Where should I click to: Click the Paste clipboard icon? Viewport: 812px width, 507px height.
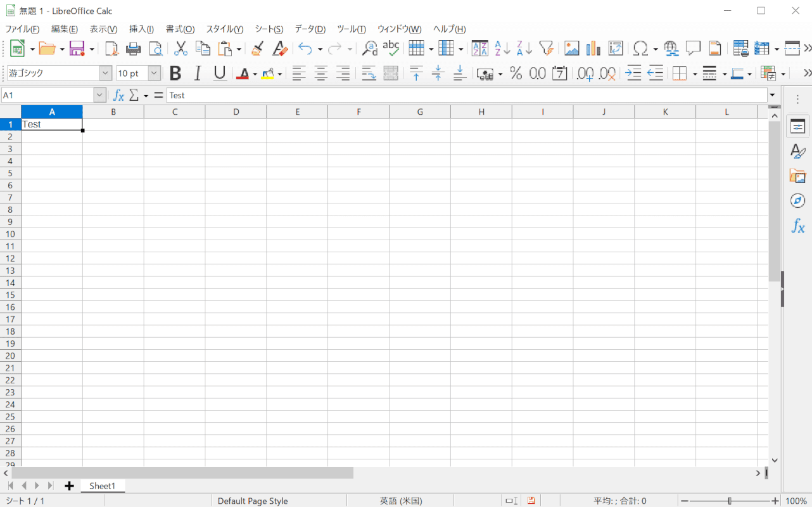(x=225, y=48)
